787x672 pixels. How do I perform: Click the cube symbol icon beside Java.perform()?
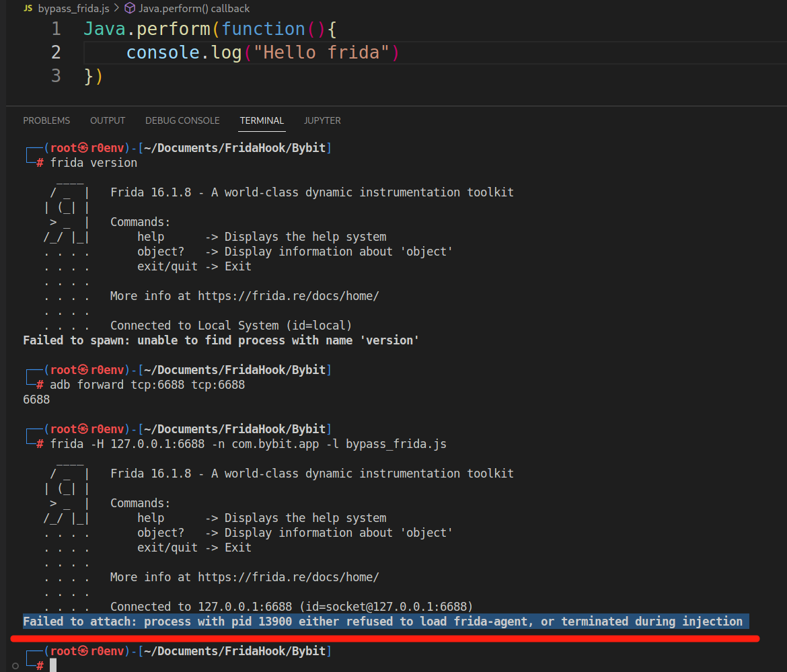130,9
